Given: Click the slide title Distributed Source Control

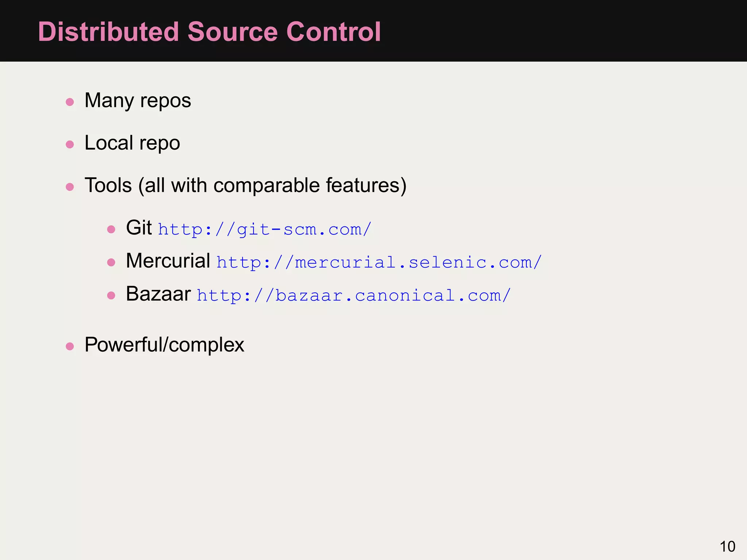Looking at the screenshot, I should coord(209,32).
